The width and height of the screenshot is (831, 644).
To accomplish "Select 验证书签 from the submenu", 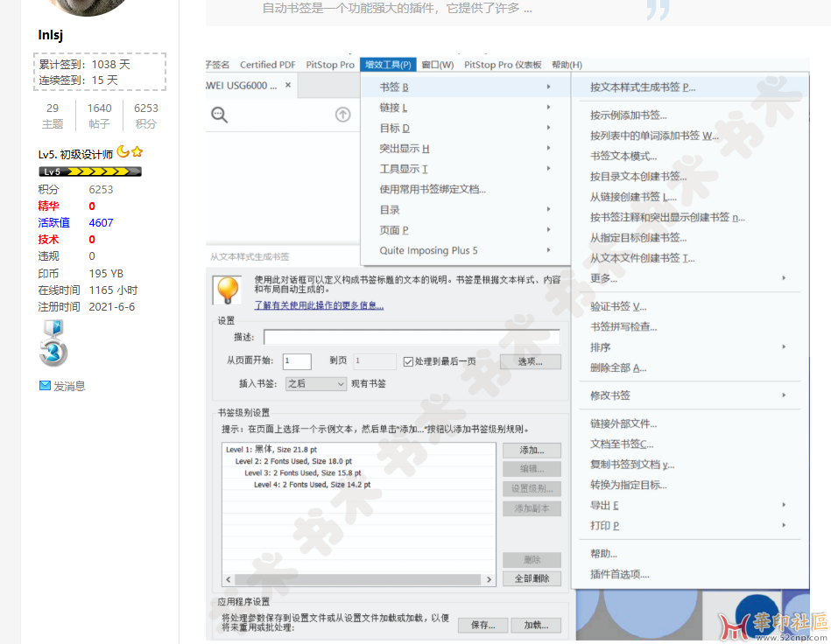I will click(618, 306).
